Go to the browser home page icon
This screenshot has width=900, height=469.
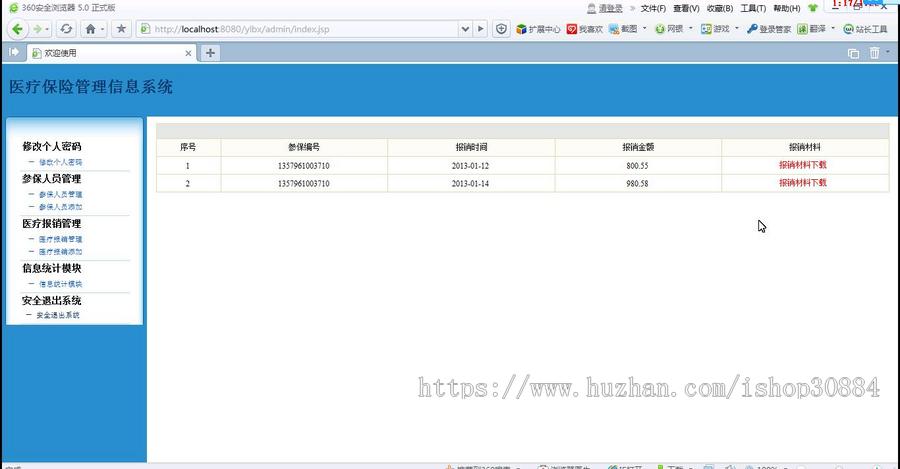[90, 29]
